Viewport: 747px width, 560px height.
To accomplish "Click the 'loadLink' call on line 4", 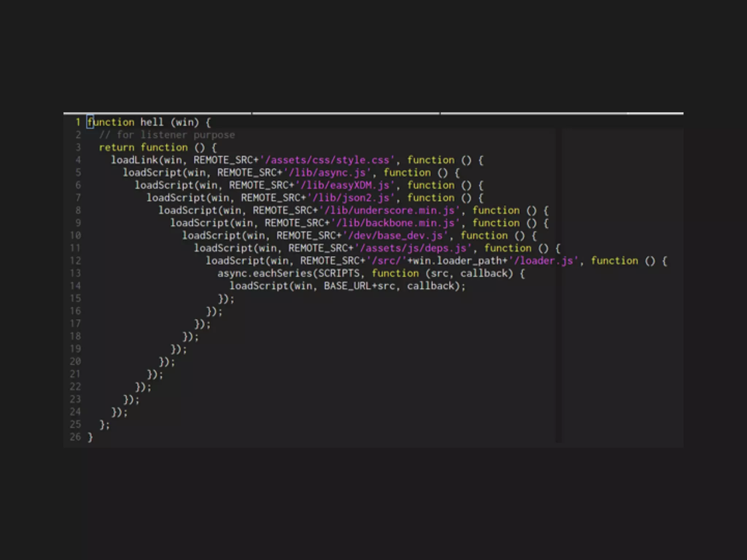I will (x=134, y=160).
